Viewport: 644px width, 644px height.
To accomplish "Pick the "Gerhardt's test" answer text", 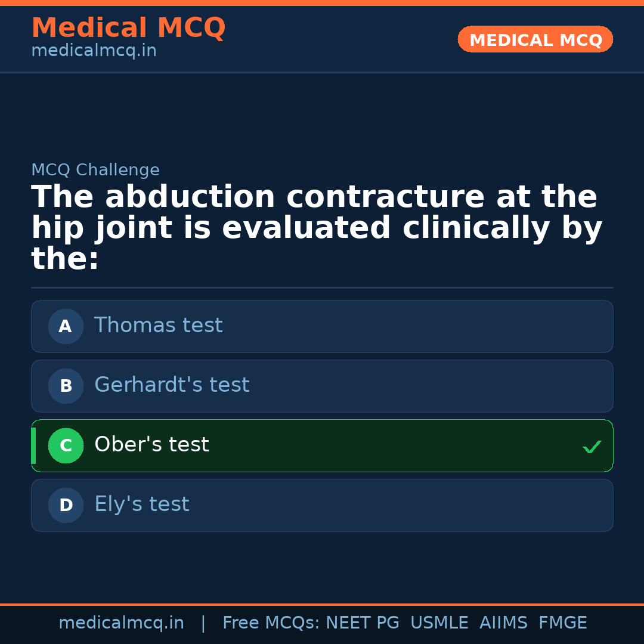I will pyautogui.click(x=172, y=385).
